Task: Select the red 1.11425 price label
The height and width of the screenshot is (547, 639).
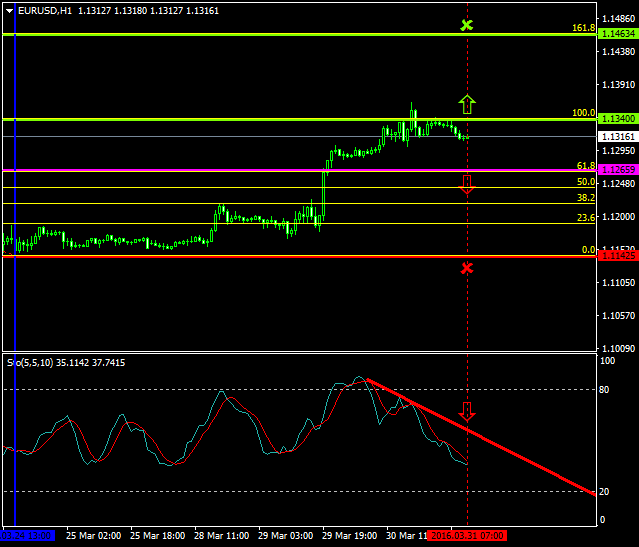Action: coord(616,256)
